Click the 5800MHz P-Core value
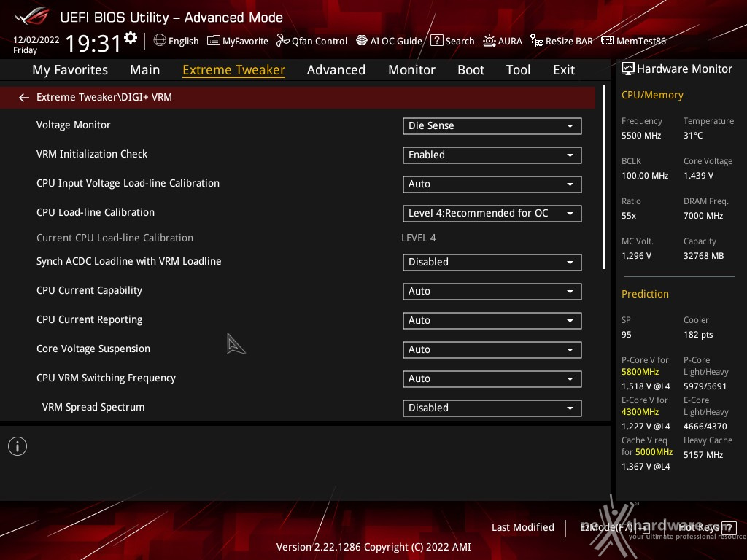Screen dimensions: 747x560 point(640,372)
